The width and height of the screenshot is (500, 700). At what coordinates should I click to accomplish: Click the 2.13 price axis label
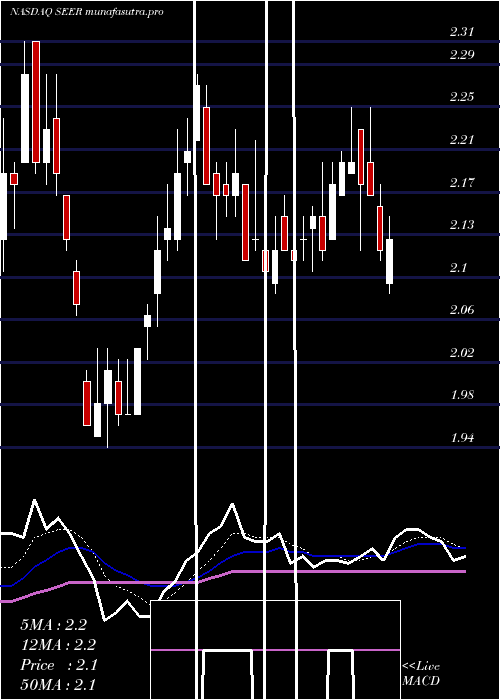coord(461,225)
